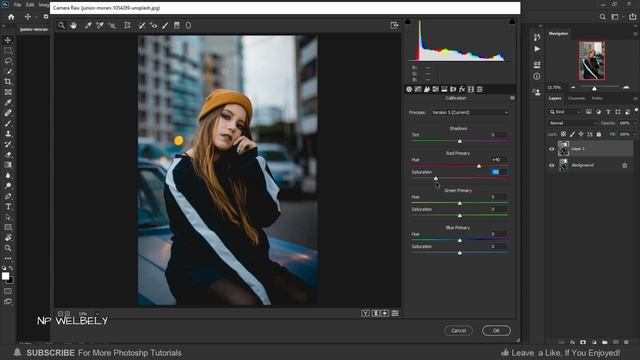Click the Green Primary Saturation value field

click(x=498, y=209)
